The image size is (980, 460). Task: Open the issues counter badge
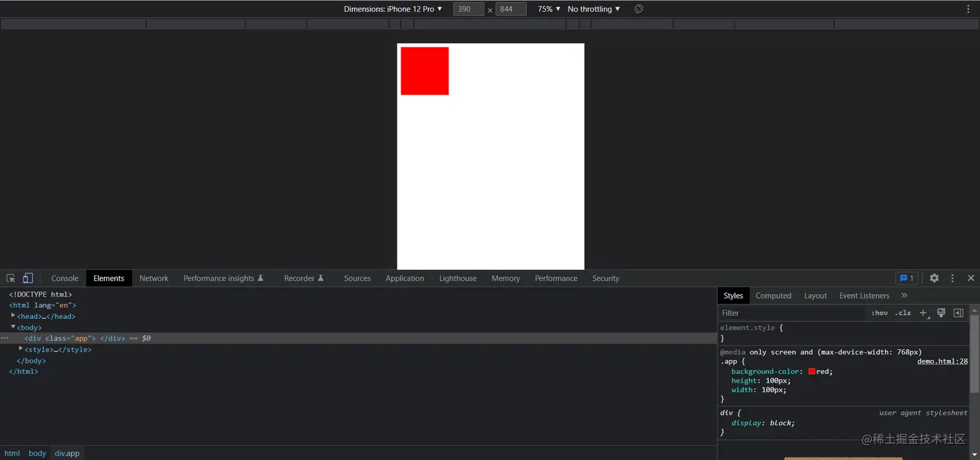point(907,278)
